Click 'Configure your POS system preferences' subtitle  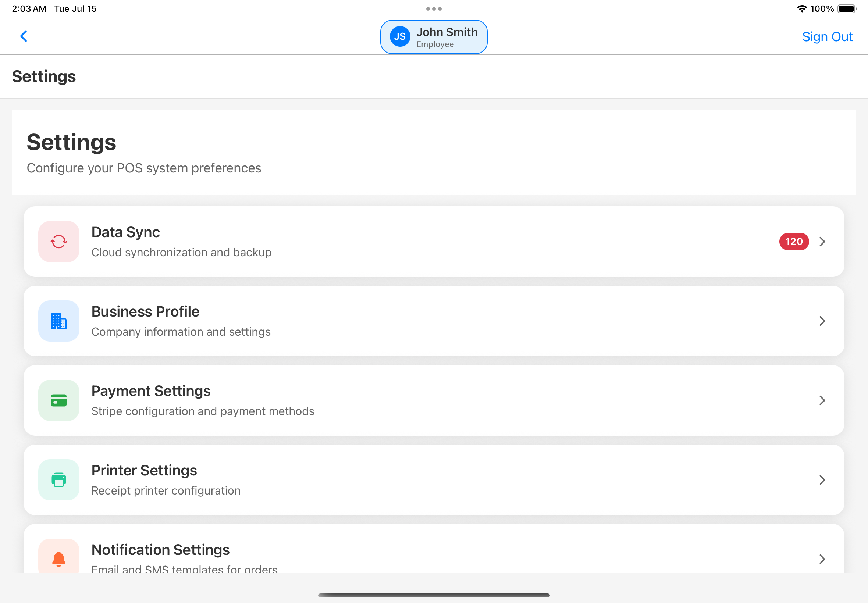point(144,168)
